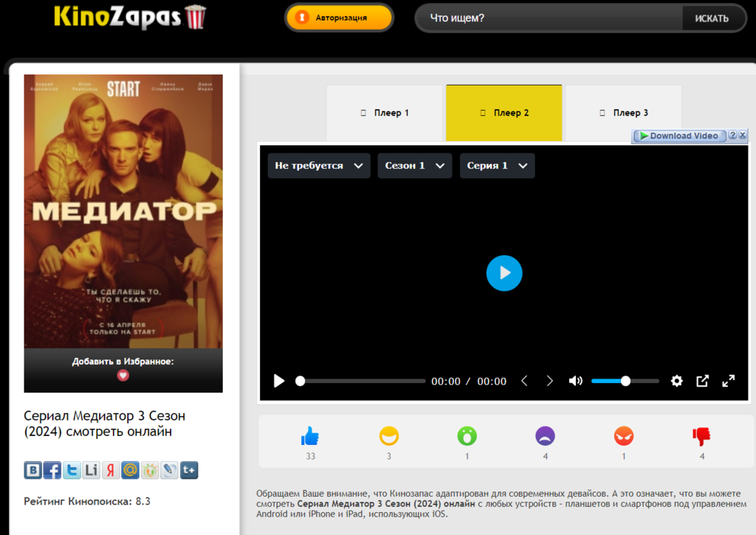
Task: Click the Download Video overlay button
Action: click(x=679, y=136)
